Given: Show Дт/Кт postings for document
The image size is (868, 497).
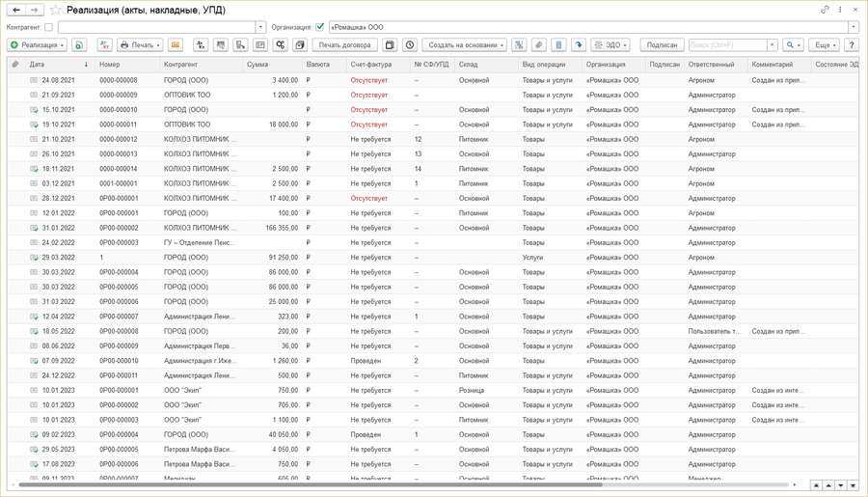Looking at the screenshot, I should click(104, 45).
